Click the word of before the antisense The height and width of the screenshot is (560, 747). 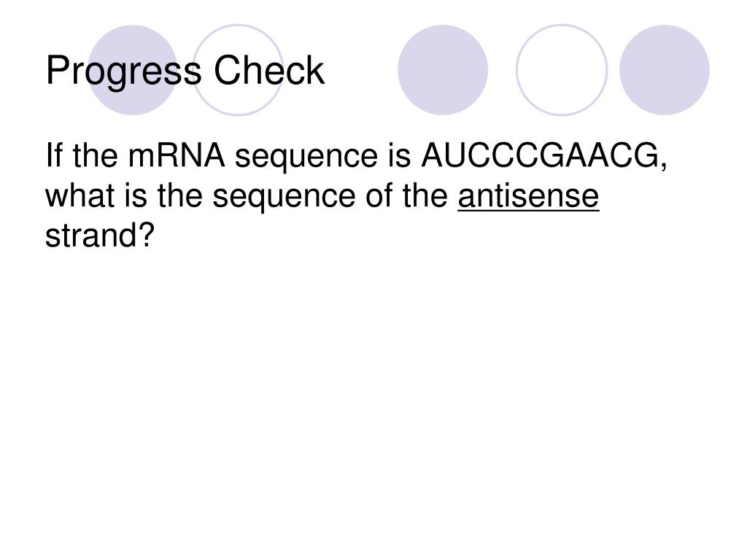(x=379, y=195)
